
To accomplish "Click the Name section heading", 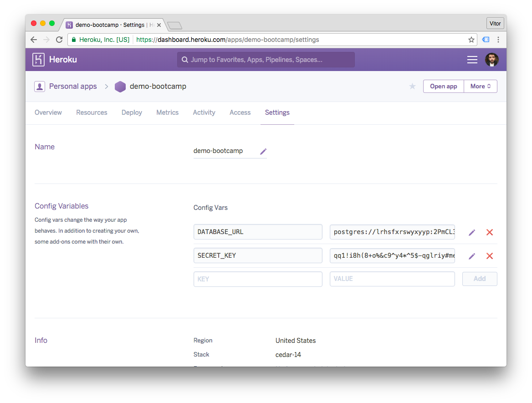I will [45, 147].
